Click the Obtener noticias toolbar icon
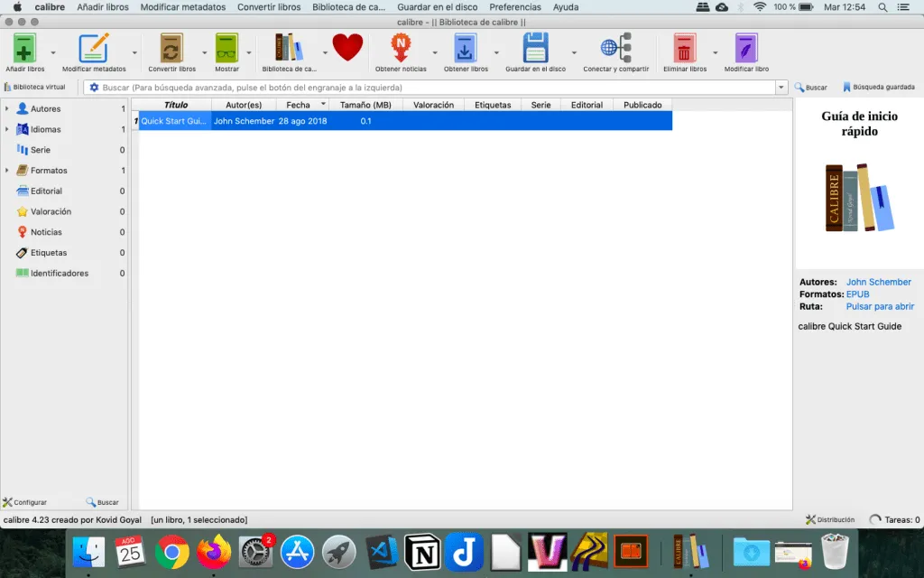 (x=401, y=49)
